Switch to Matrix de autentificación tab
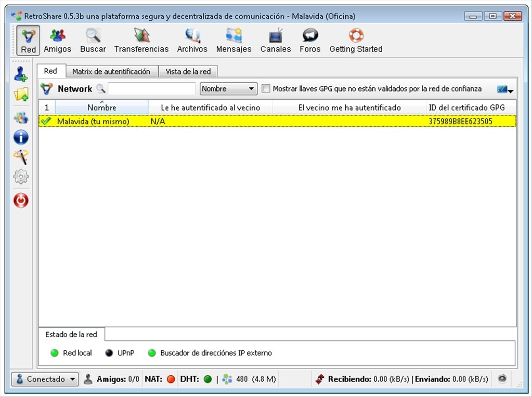Viewport: 532px width, 397px height. click(x=111, y=72)
